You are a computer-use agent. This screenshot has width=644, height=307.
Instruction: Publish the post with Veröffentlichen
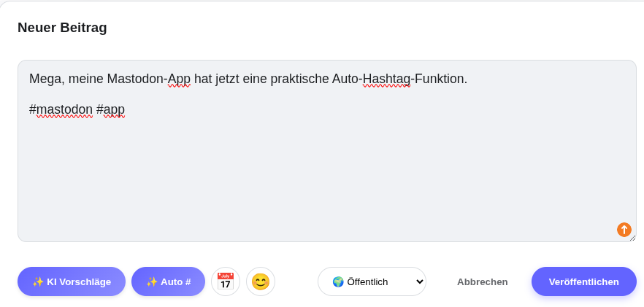(x=583, y=281)
